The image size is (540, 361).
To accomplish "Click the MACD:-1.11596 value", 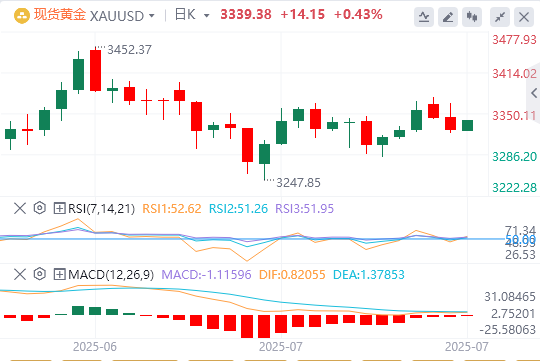I will [x=206, y=275].
